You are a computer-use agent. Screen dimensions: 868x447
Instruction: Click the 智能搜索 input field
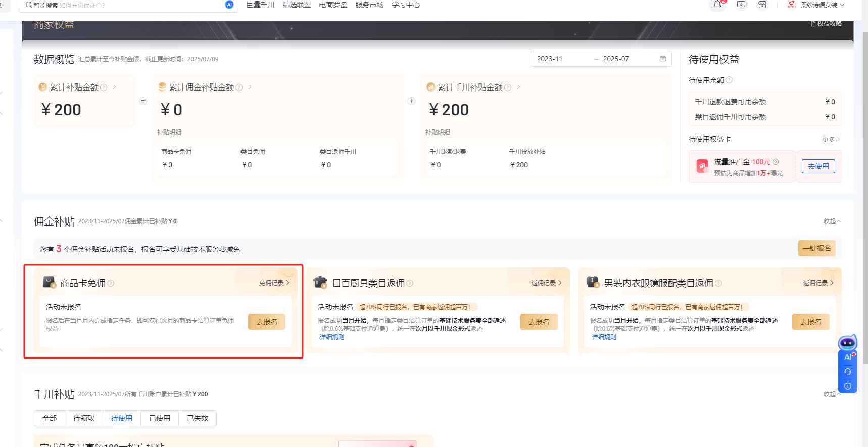click(x=129, y=5)
